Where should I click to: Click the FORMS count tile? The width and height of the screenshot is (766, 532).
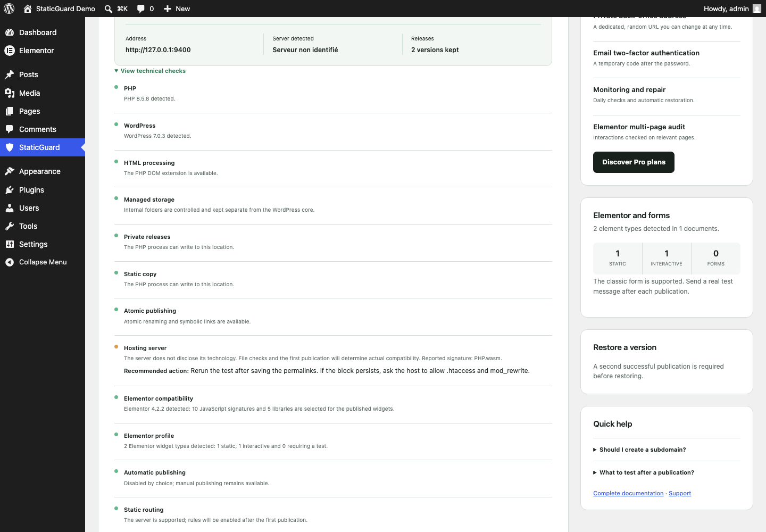tap(716, 259)
